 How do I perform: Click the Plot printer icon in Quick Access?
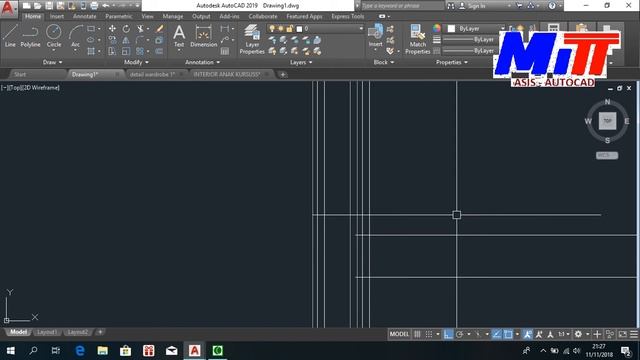[x=94, y=6]
